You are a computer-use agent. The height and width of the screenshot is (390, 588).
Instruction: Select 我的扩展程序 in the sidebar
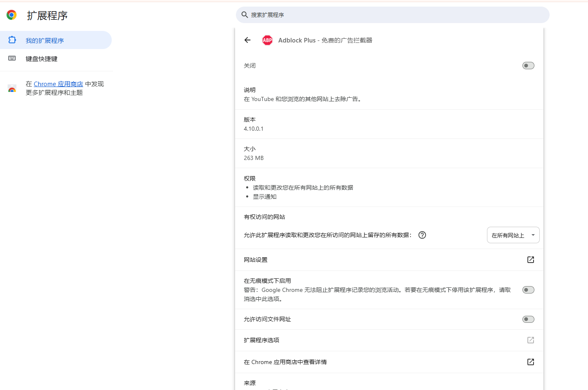click(x=56, y=40)
